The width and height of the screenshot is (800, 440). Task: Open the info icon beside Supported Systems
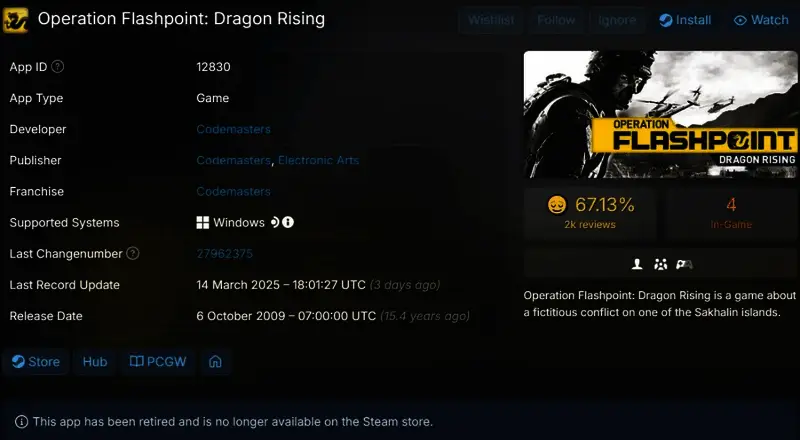[x=288, y=222]
